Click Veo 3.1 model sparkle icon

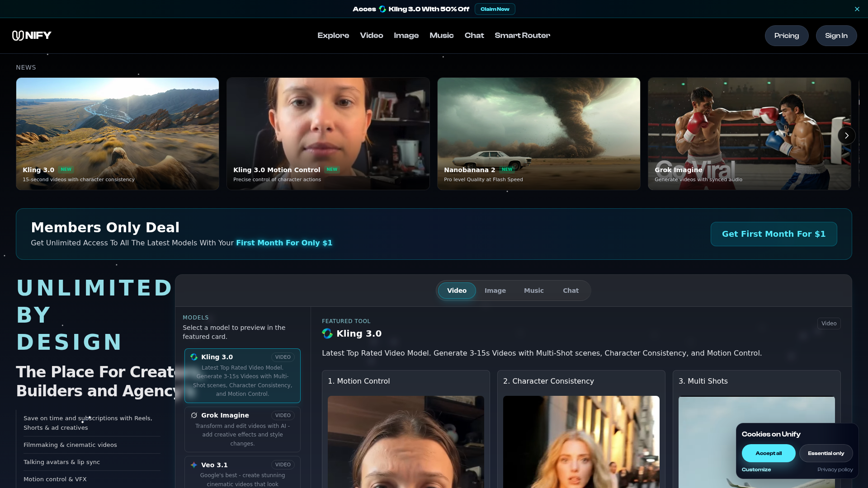pos(194,465)
